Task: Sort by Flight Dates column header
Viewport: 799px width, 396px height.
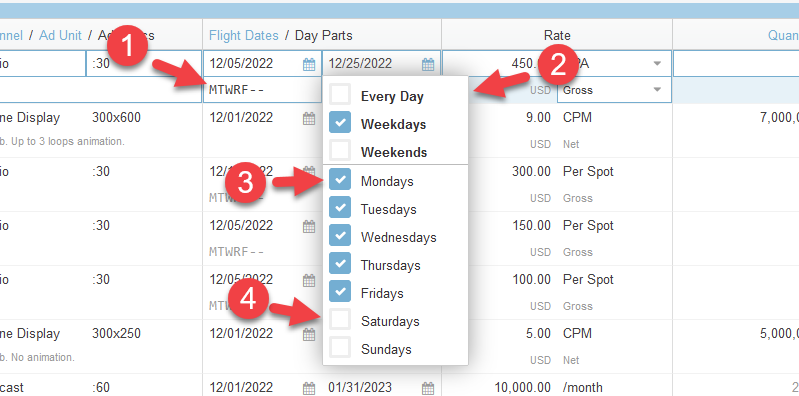Action: point(244,35)
